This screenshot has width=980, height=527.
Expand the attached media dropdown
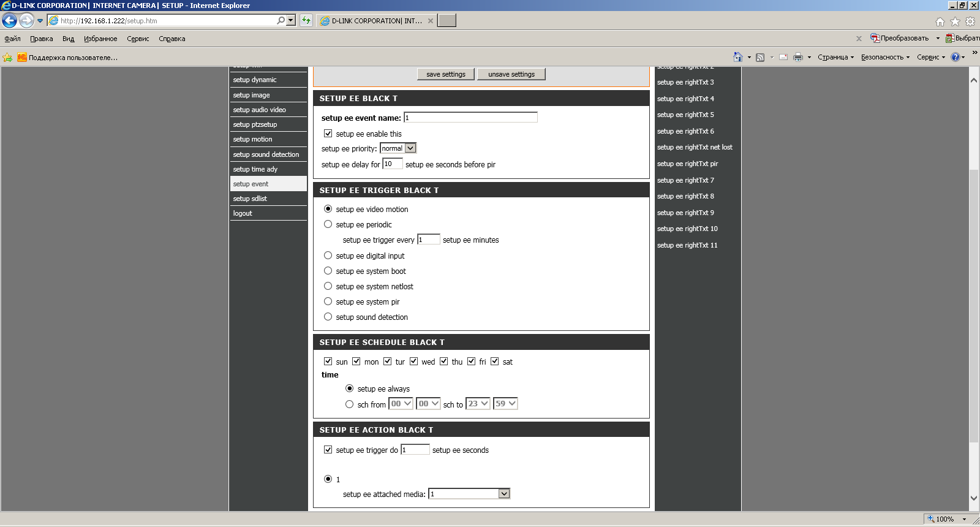(x=503, y=494)
